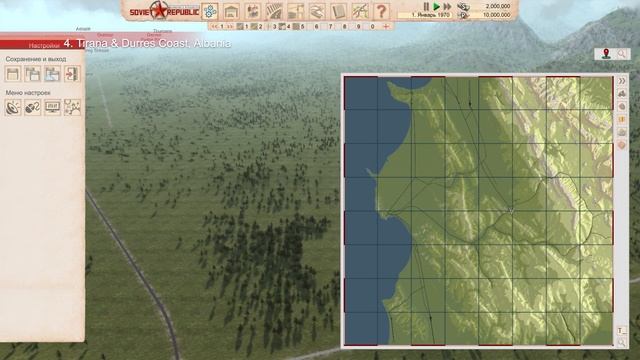
Task: Open mouse controls settings icon
Action: [x=33, y=108]
